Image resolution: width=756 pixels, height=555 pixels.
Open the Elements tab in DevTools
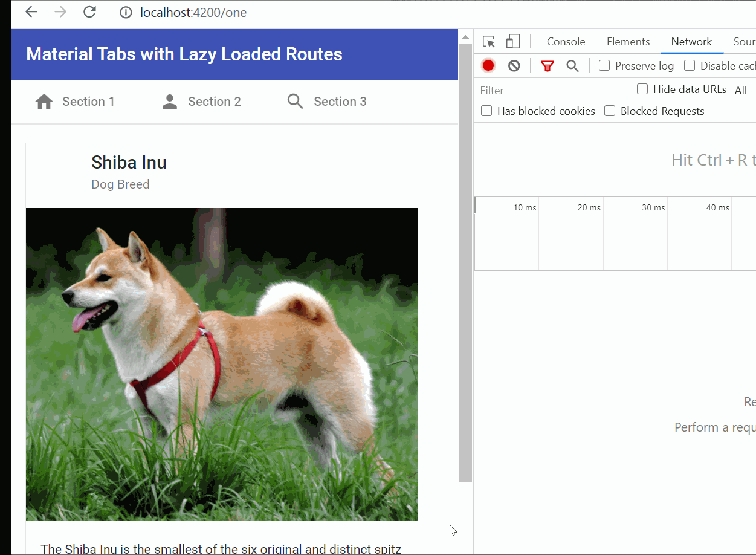pyautogui.click(x=628, y=42)
